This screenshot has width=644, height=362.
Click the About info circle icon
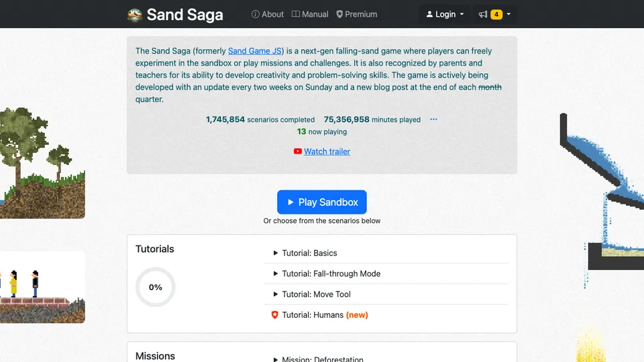[256, 14]
